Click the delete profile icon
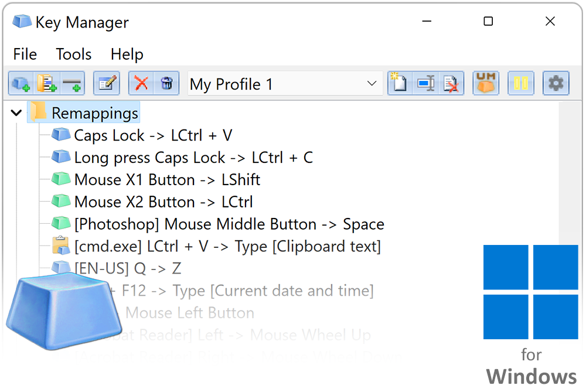This screenshot has height=392, width=586. tap(451, 84)
